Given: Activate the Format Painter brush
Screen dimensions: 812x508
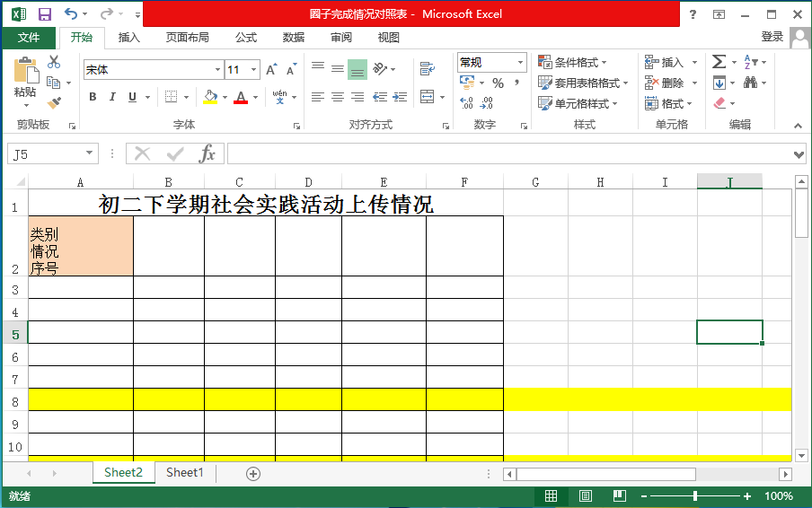Looking at the screenshot, I should coord(54,102).
